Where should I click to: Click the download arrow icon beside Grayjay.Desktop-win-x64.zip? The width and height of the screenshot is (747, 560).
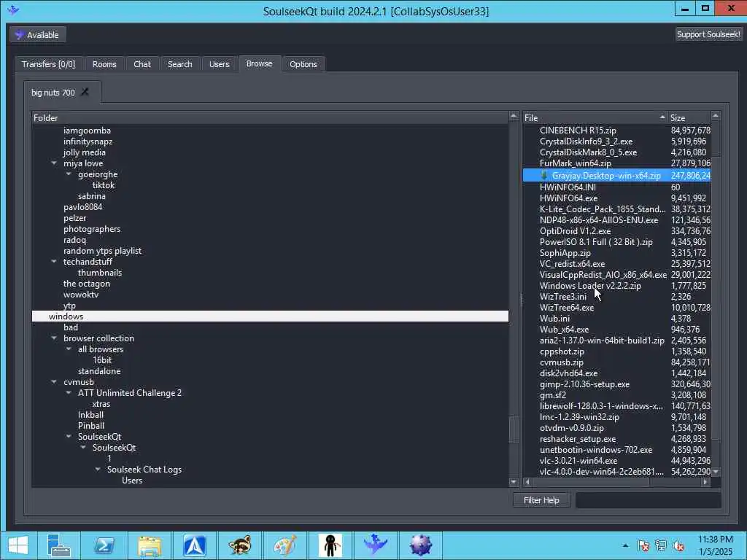(x=543, y=175)
